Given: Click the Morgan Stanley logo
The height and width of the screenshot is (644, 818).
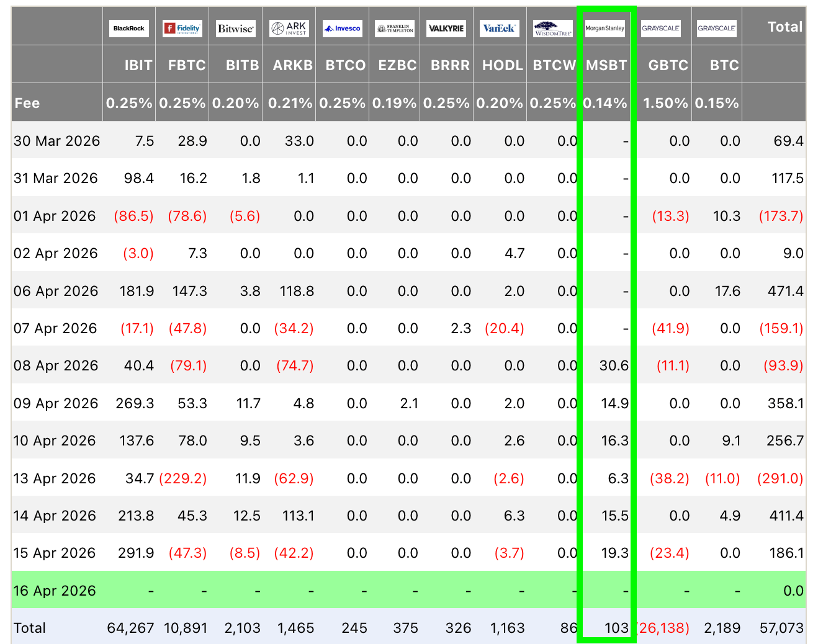Looking at the screenshot, I should 605,29.
